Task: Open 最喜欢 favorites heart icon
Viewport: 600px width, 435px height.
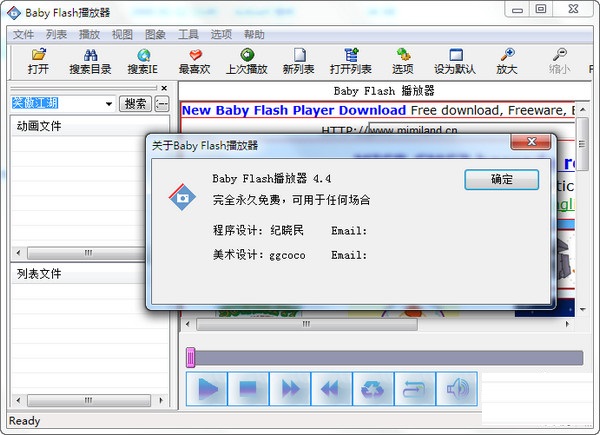Action: [x=195, y=60]
